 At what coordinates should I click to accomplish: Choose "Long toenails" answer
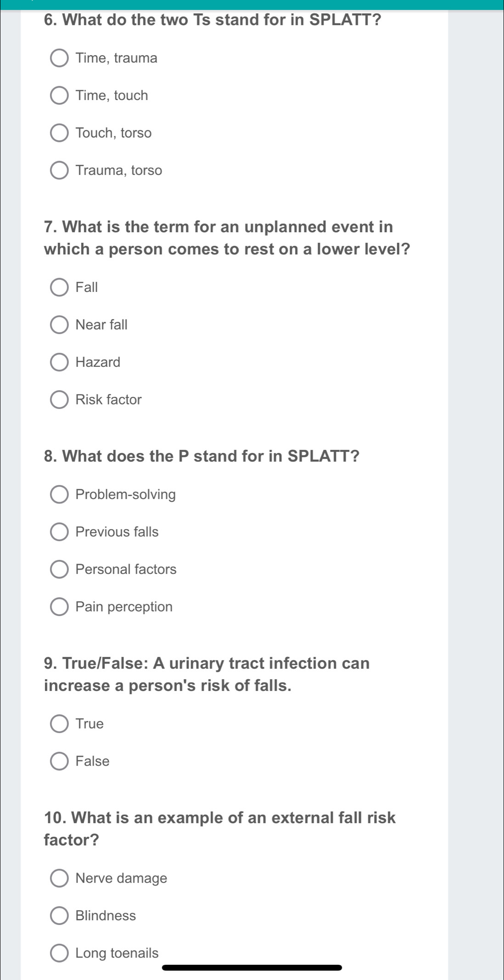click(x=60, y=953)
